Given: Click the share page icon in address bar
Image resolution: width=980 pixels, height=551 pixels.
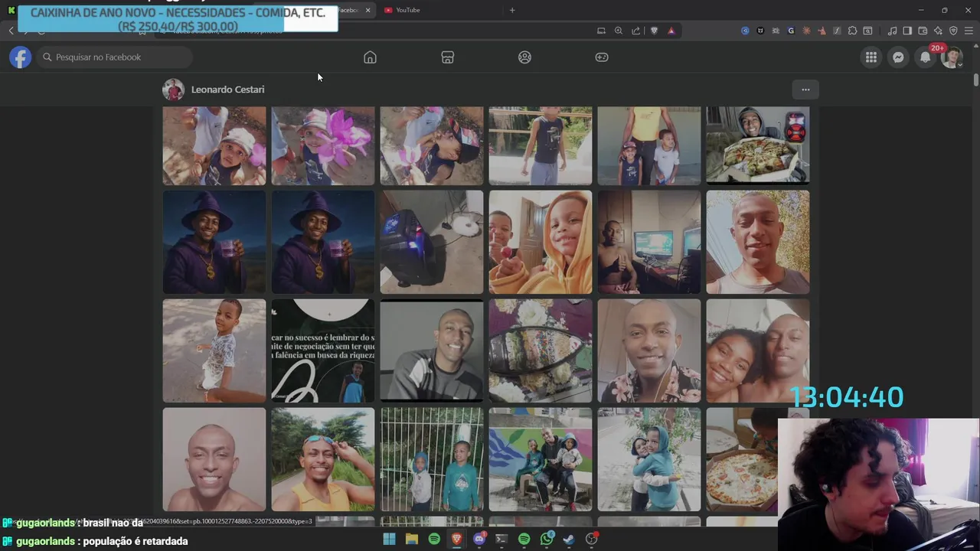Looking at the screenshot, I should point(636,31).
